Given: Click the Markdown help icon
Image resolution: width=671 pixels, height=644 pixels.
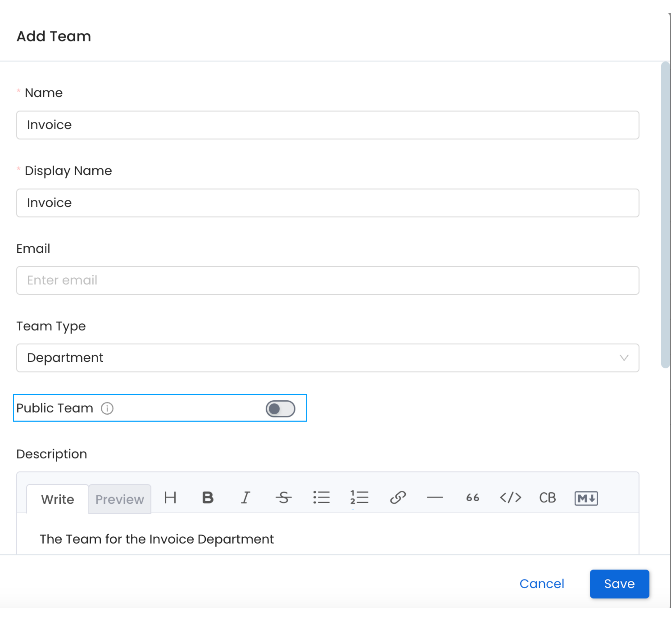Looking at the screenshot, I should 586,498.
